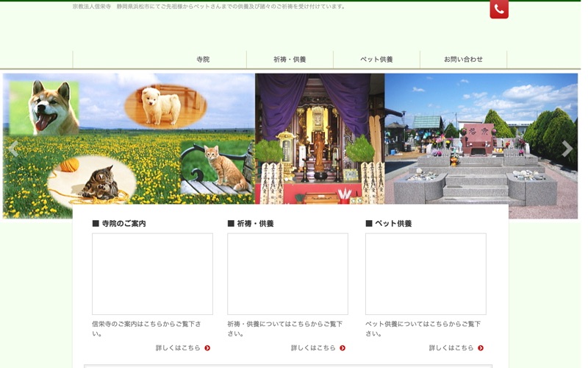Open お問い合わせ contact page
The width and height of the screenshot is (588, 368).
point(464,60)
